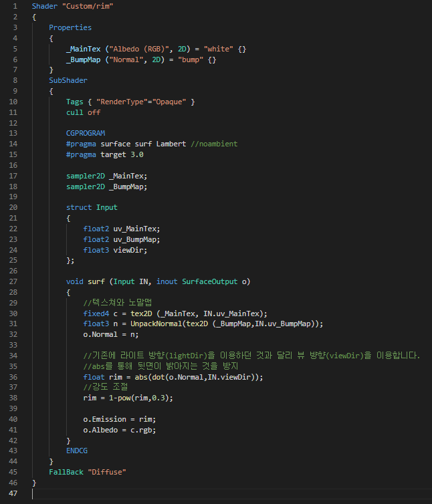Click uv_BumpMap; in the Input struct
The height and width of the screenshot is (504, 432).
click(136, 239)
